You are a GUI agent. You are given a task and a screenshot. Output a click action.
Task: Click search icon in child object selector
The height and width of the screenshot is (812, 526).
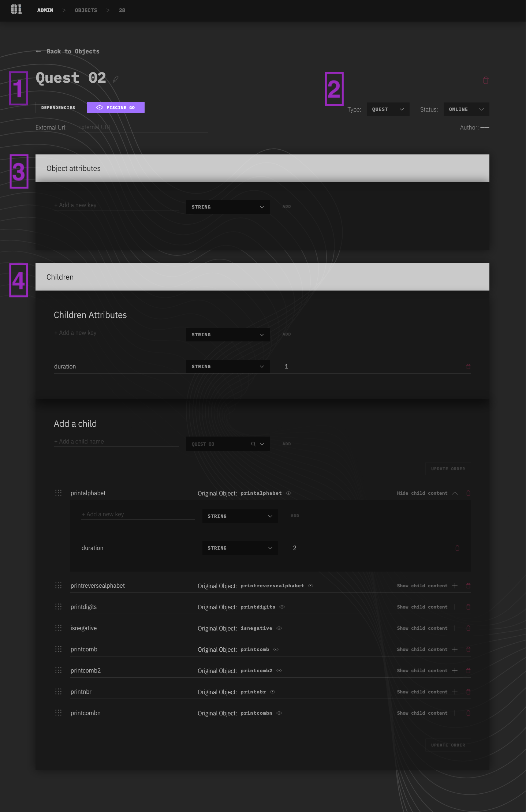(x=253, y=444)
